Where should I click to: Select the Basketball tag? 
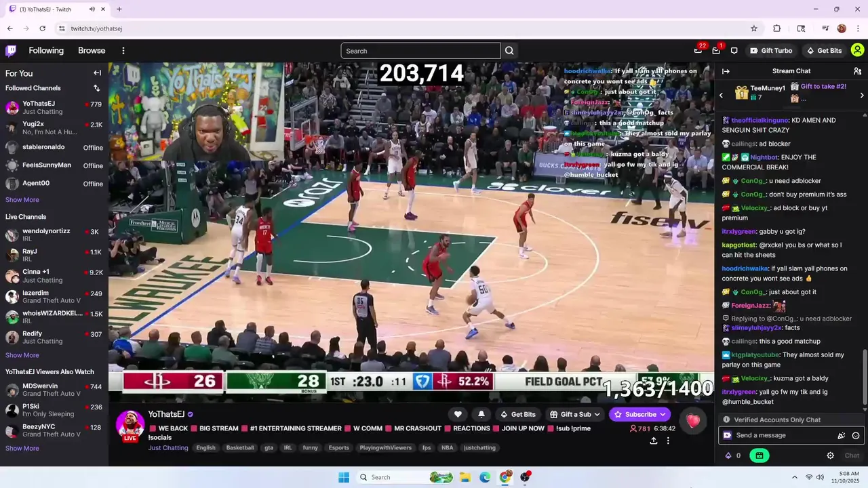click(240, 447)
